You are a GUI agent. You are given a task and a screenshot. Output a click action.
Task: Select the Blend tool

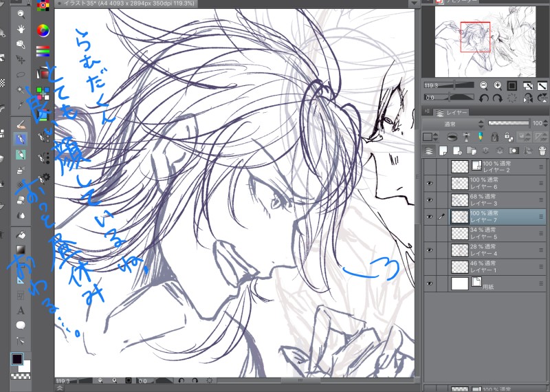[x=21, y=215]
